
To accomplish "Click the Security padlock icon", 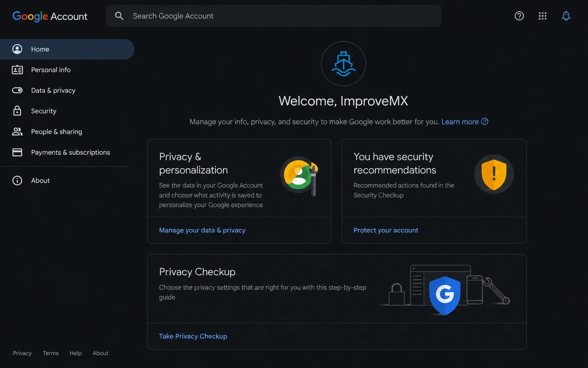I will click(x=17, y=111).
